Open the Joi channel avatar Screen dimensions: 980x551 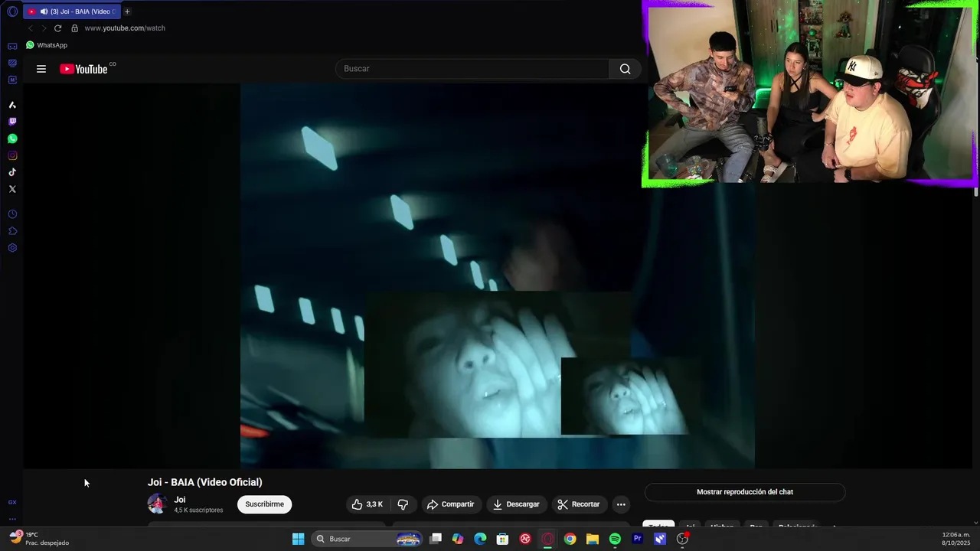pos(157,504)
